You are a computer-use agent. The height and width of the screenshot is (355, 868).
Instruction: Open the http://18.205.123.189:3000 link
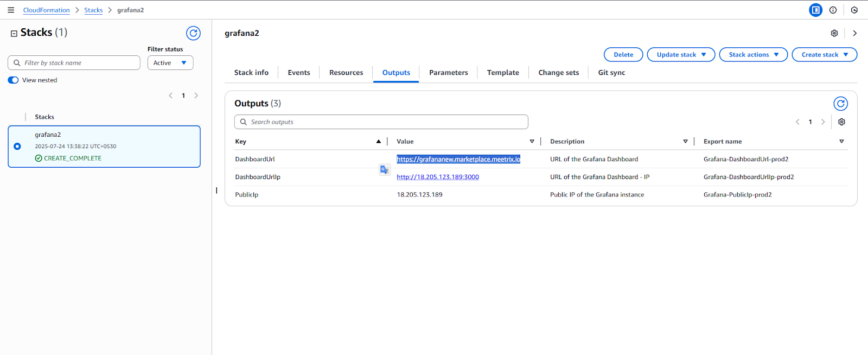click(438, 177)
